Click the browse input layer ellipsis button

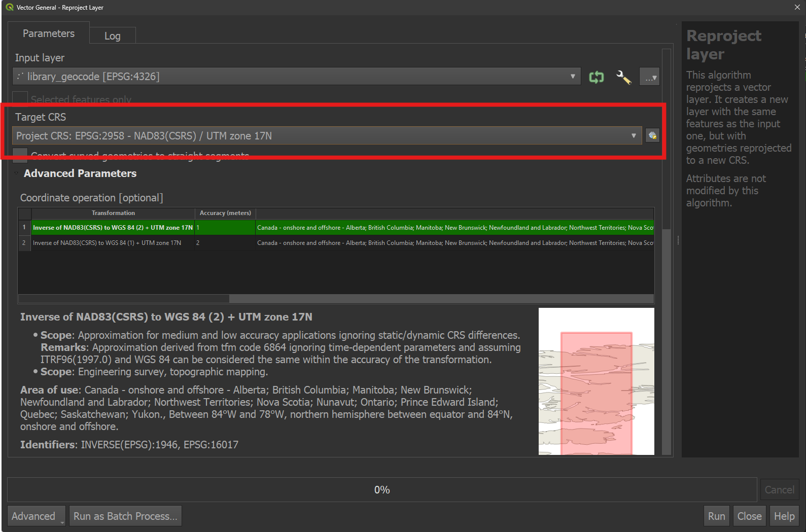[x=649, y=77]
